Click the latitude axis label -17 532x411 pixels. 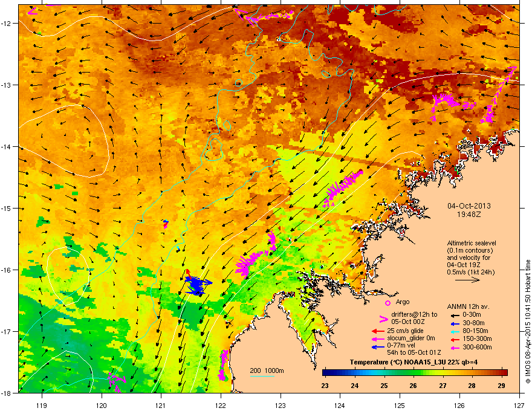point(7,331)
